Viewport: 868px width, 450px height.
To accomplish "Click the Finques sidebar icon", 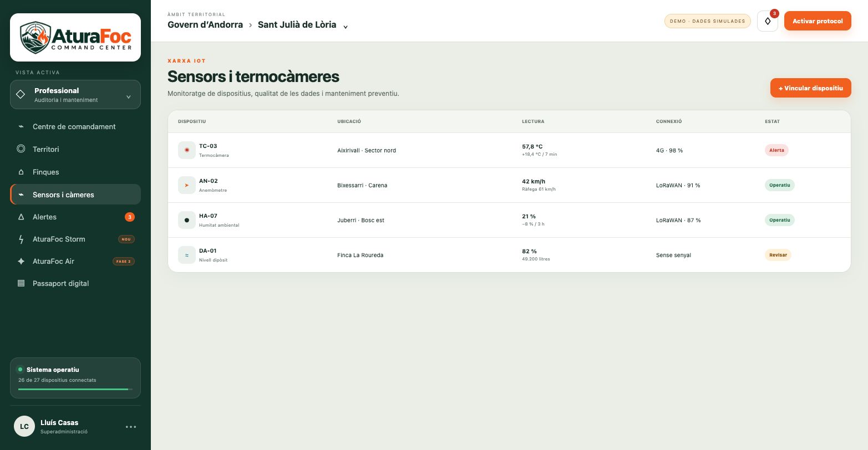I will [21, 172].
